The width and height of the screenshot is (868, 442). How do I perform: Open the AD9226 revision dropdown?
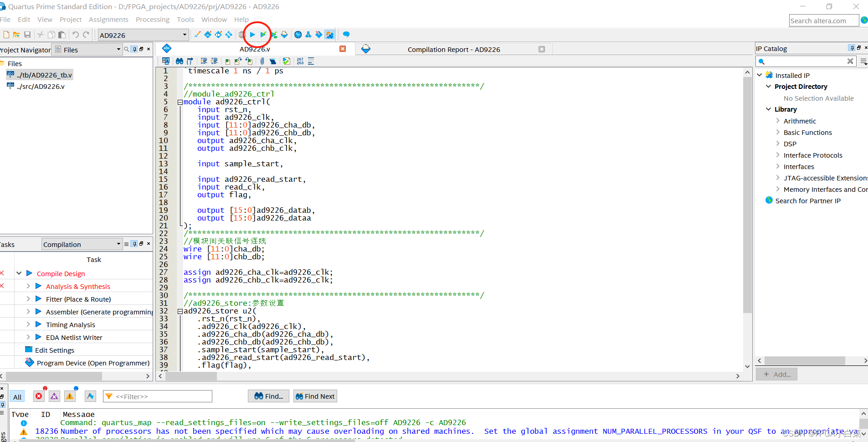(185, 35)
